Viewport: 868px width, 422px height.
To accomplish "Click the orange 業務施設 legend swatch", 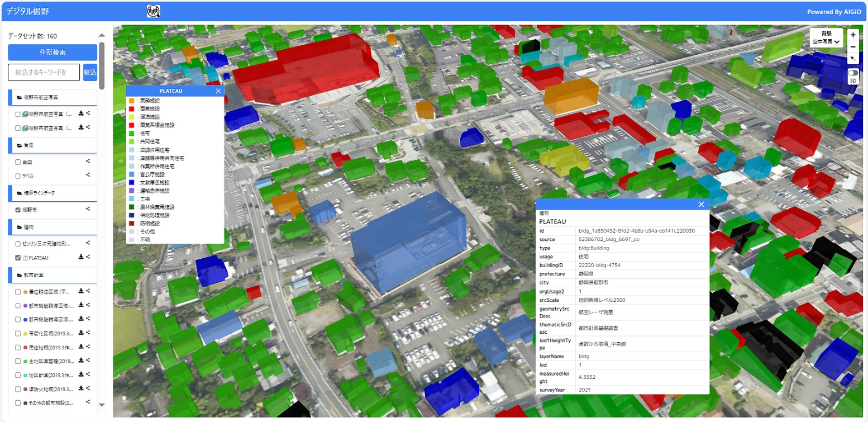I will click(131, 100).
